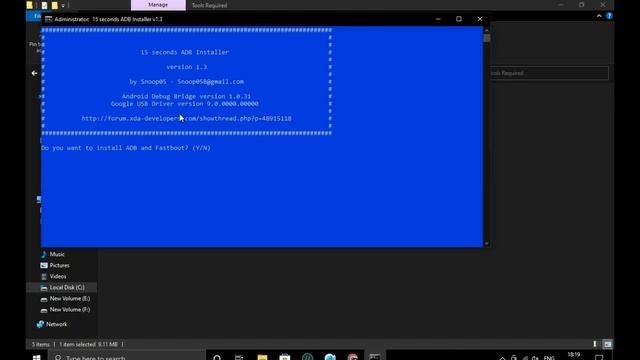Screen dimensions: 640x360
Task: Click the console scrollbar down arrow
Action: (x=487, y=244)
